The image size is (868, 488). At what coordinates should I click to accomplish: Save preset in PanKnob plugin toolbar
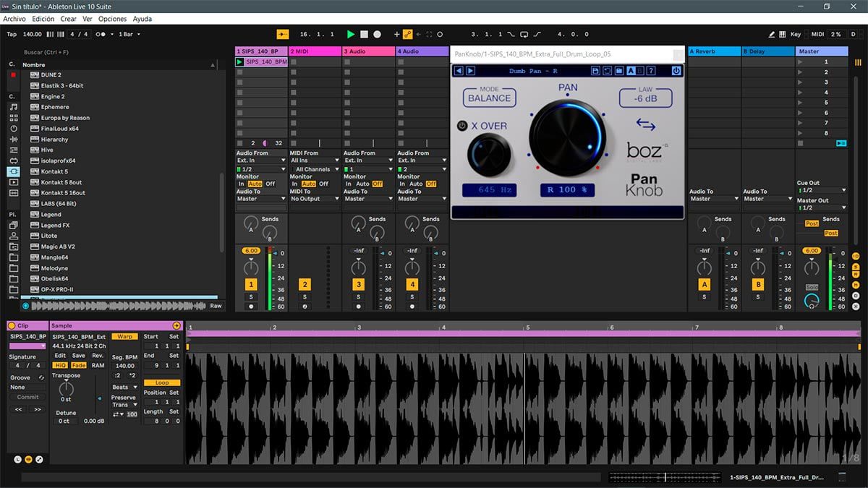point(595,71)
